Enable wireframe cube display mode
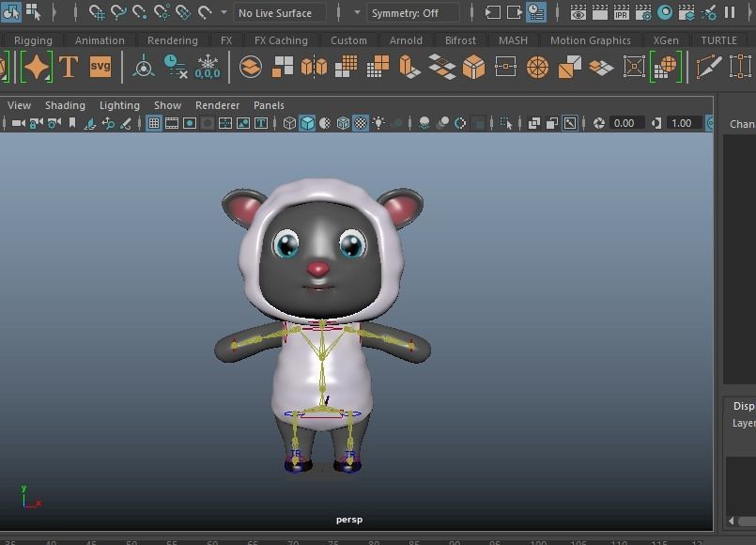The height and width of the screenshot is (545, 756). [x=289, y=123]
